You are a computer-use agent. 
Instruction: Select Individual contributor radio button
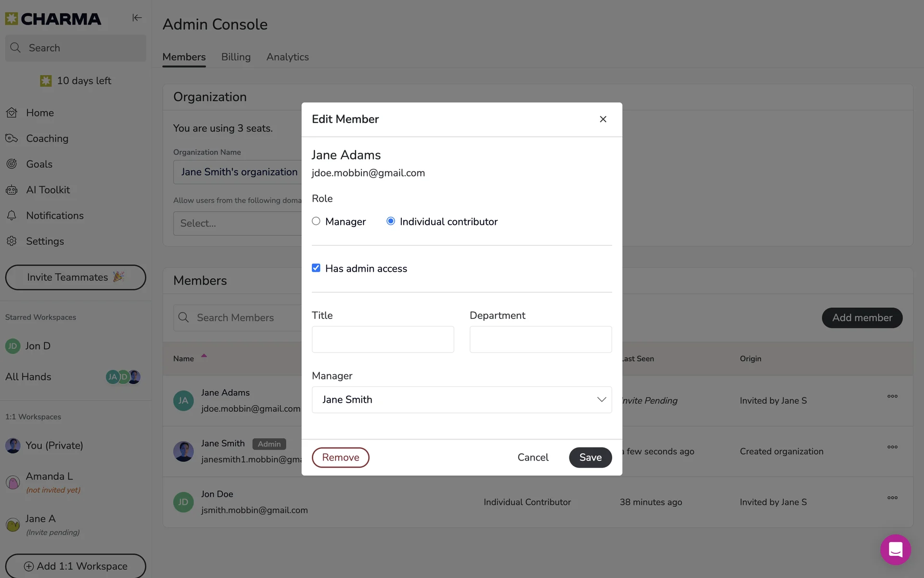[x=391, y=221]
